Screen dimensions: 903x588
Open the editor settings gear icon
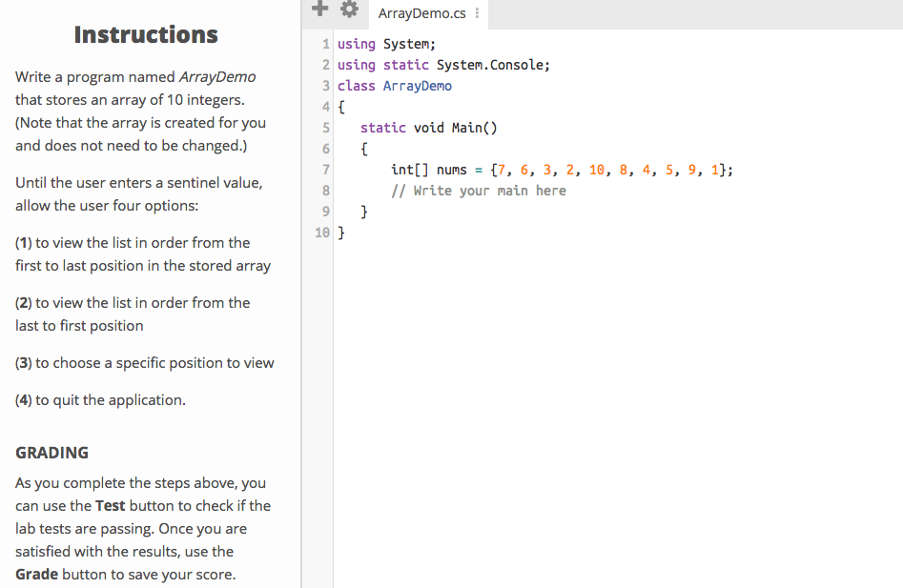click(349, 9)
